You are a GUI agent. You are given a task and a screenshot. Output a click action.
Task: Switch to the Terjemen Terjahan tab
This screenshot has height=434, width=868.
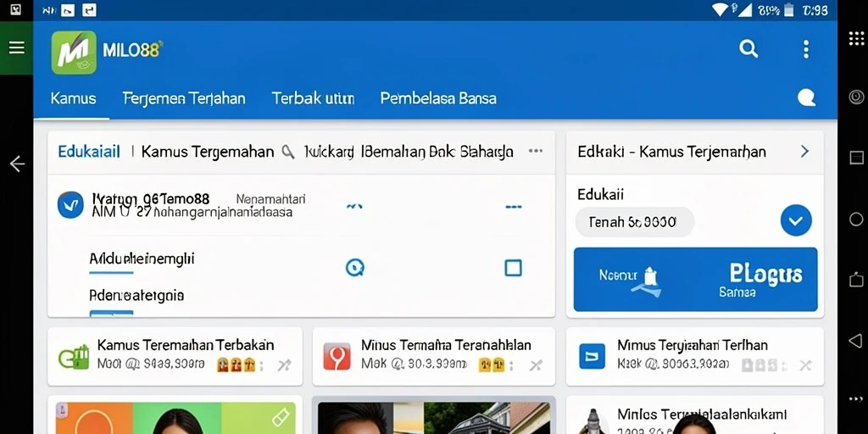click(x=184, y=98)
